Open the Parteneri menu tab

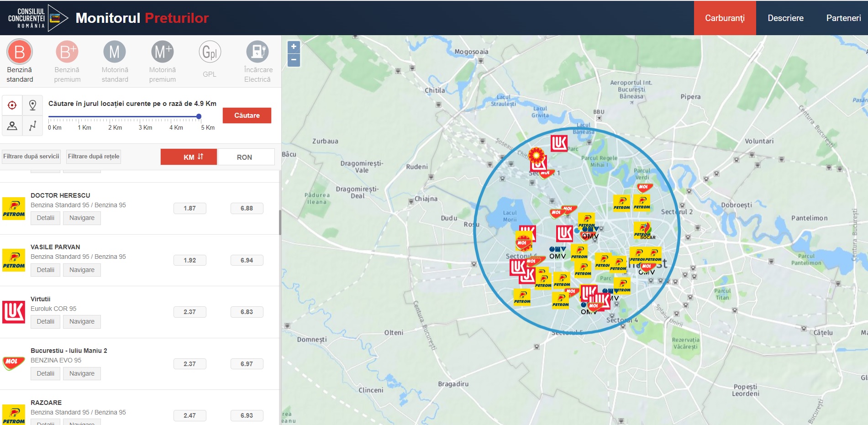843,18
